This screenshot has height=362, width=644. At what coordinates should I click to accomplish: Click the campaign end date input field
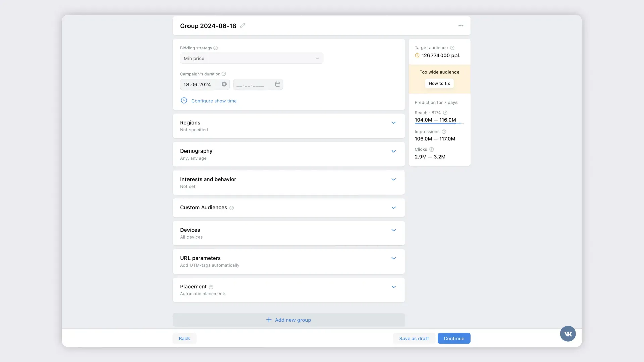click(x=253, y=84)
